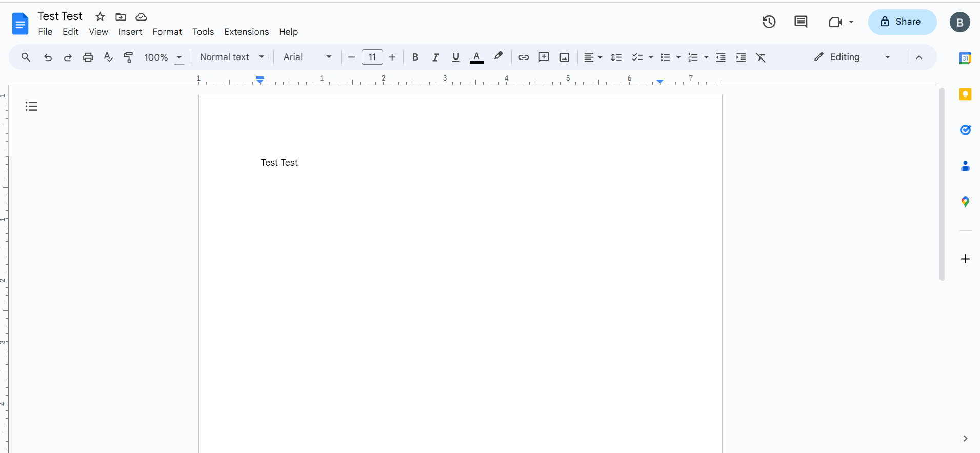The width and height of the screenshot is (980, 453).
Task: Open the Format menu
Action: point(167,32)
